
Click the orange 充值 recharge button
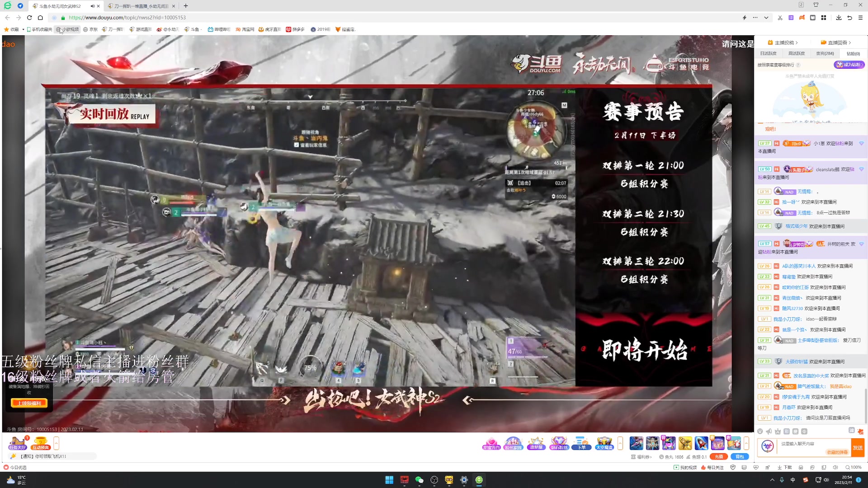(718, 457)
